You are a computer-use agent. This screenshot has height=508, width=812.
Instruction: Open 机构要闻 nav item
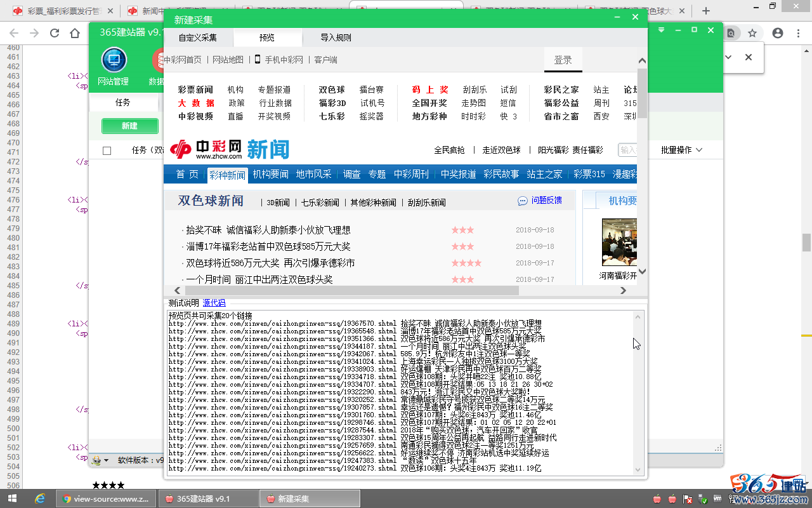point(270,174)
